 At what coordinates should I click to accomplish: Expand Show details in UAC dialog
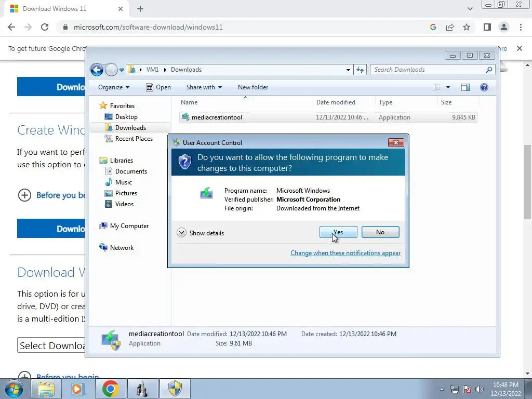coord(200,233)
